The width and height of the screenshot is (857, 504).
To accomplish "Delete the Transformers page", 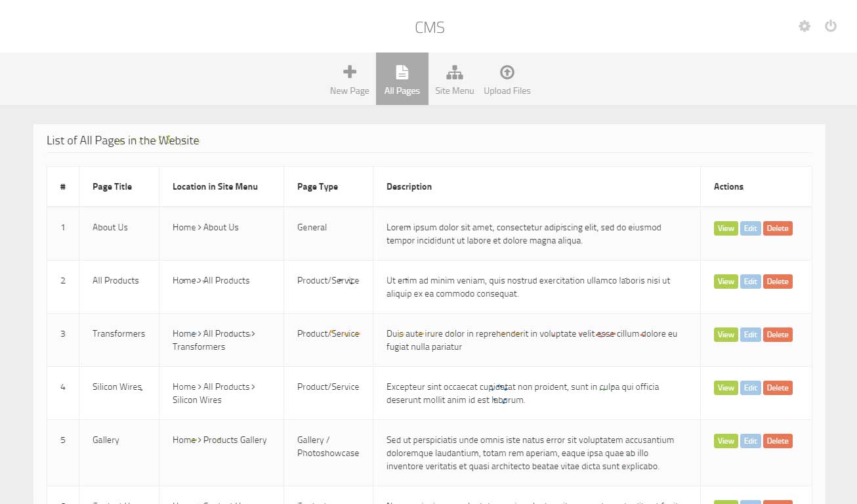I will coord(778,335).
